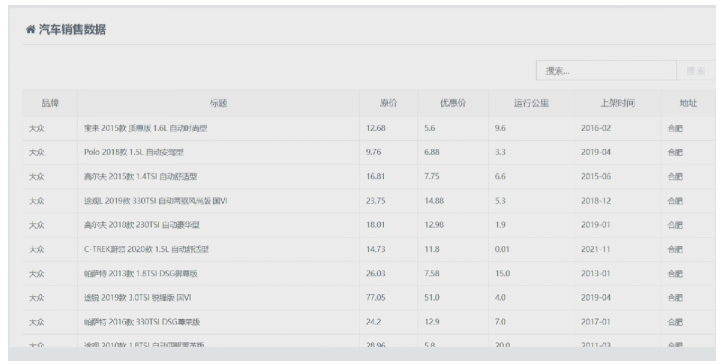Click the discount price 5.6
Viewport: 726px width, 364px height.
[430, 128]
